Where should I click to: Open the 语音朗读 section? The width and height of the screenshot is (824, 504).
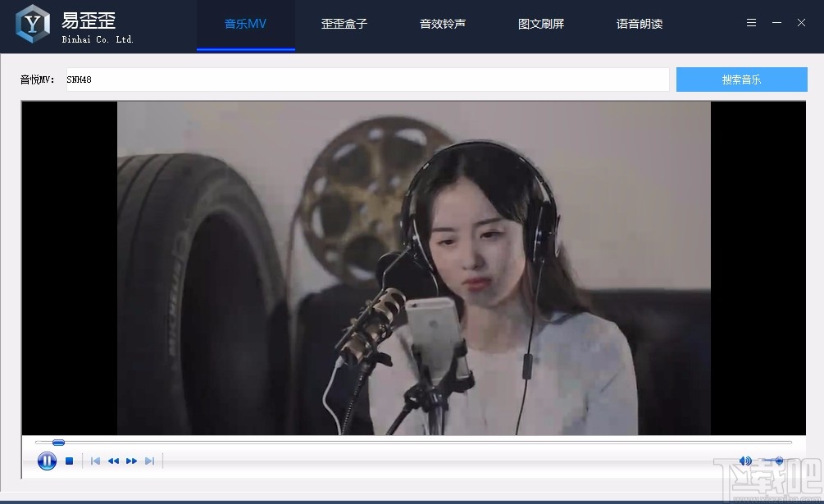640,25
